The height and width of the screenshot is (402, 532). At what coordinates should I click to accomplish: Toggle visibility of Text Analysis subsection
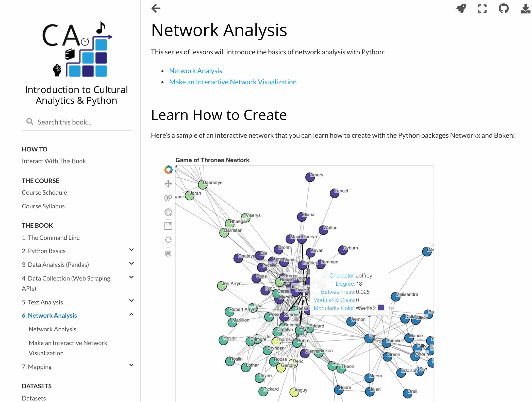coord(131,302)
